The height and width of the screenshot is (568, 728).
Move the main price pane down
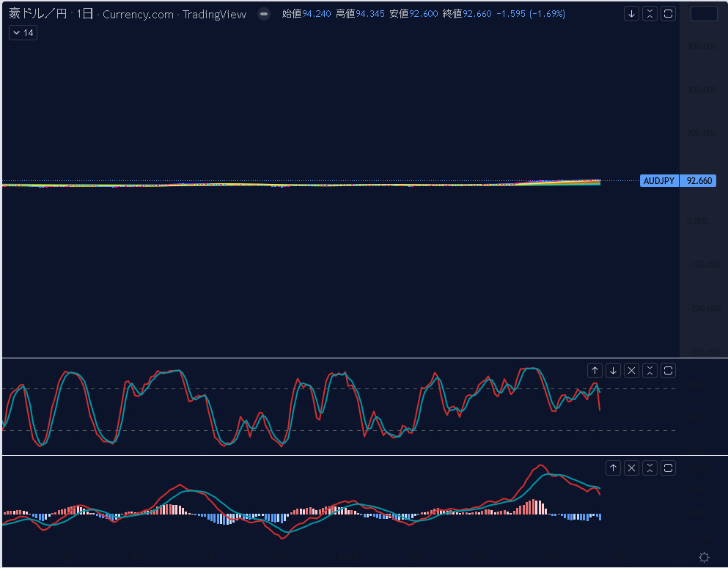click(631, 14)
